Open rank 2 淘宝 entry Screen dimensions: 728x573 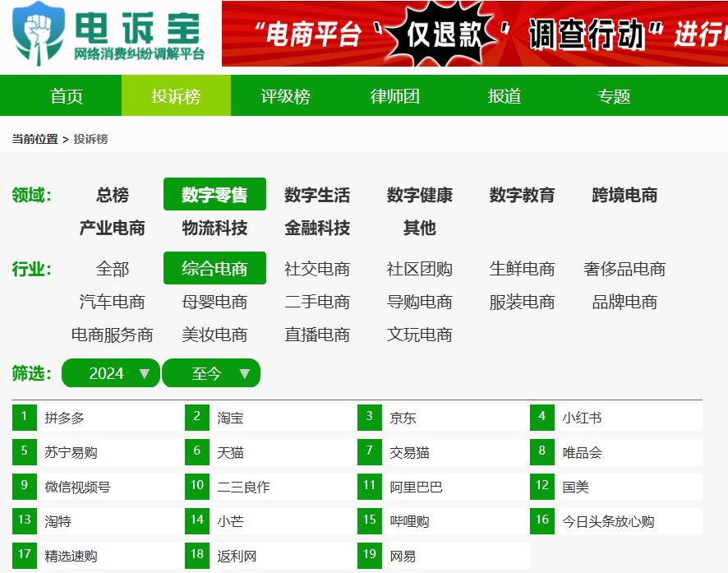click(271, 418)
